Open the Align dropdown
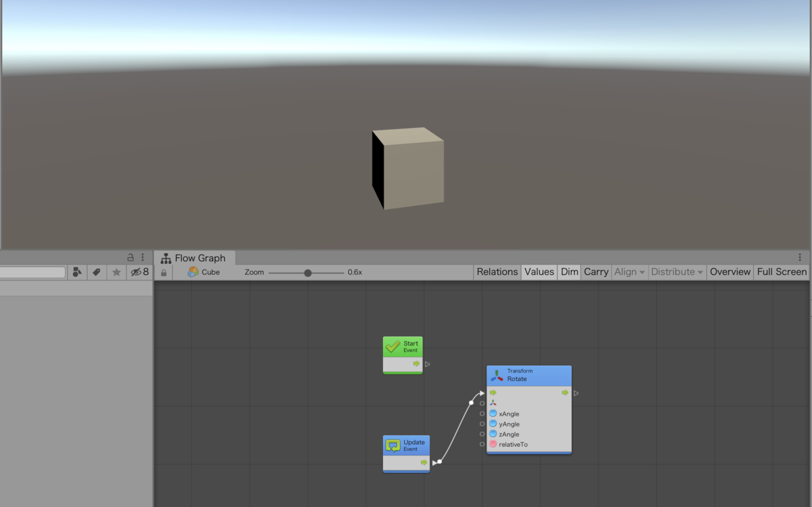The width and height of the screenshot is (812, 507). coord(629,271)
